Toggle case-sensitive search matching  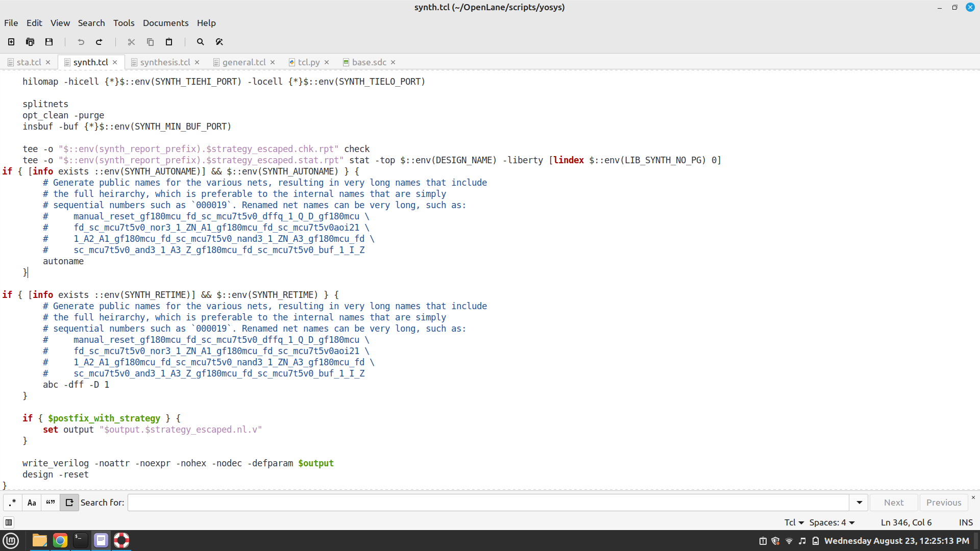pos(31,503)
